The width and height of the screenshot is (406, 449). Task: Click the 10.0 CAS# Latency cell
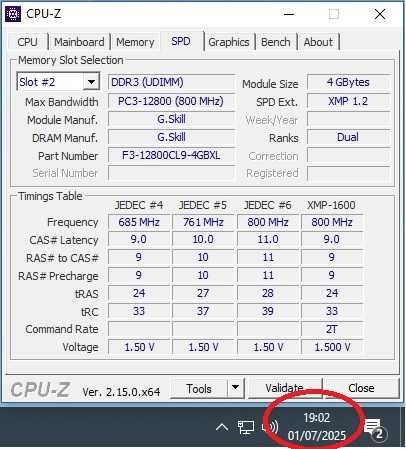[x=203, y=239]
